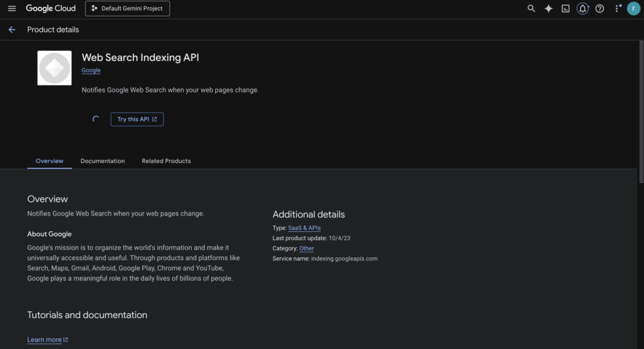Click the Learn more documentation link
Screen dimensions: 644x349
(45, 340)
